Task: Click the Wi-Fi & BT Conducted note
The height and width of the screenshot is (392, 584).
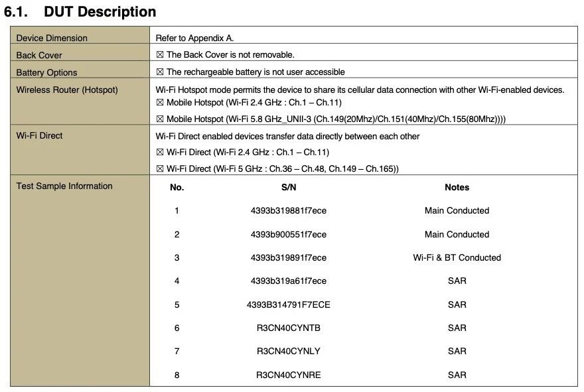Action: point(457,257)
